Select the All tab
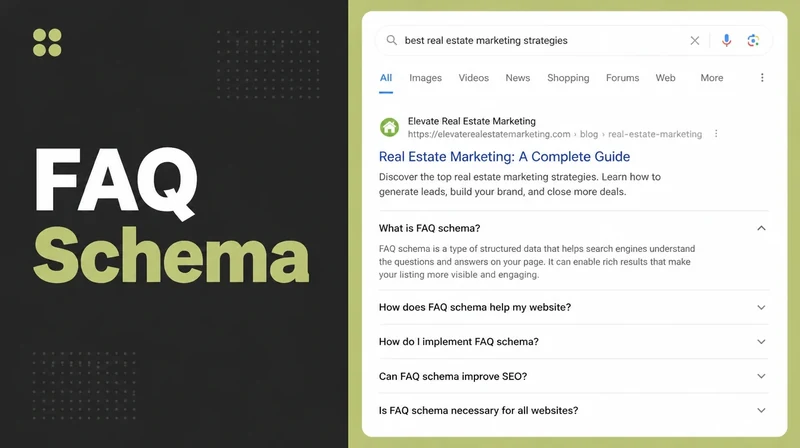This screenshot has width=800, height=448. pyautogui.click(x=386, y=78)
